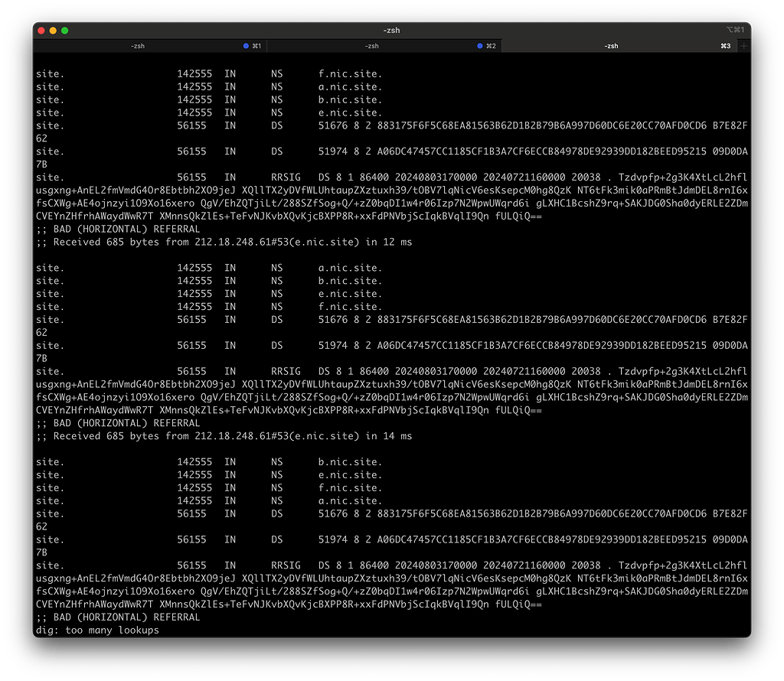Click the ⌥⌘1 window shortcut indicator in the title bar
This screenshot has height=681, width=784.
pyautogui.click(x=735, y=30)
